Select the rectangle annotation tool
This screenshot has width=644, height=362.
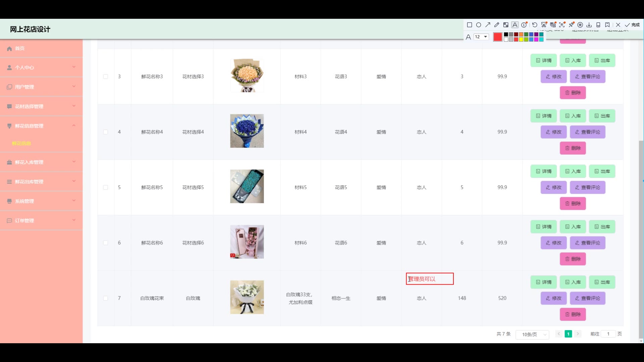pyautogui.click(x=470, y=25)
